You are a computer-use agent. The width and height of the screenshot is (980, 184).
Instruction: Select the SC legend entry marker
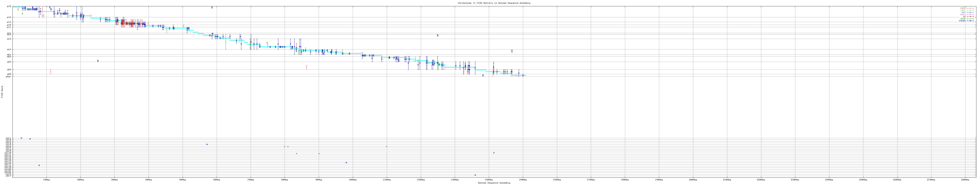point(971,16)
